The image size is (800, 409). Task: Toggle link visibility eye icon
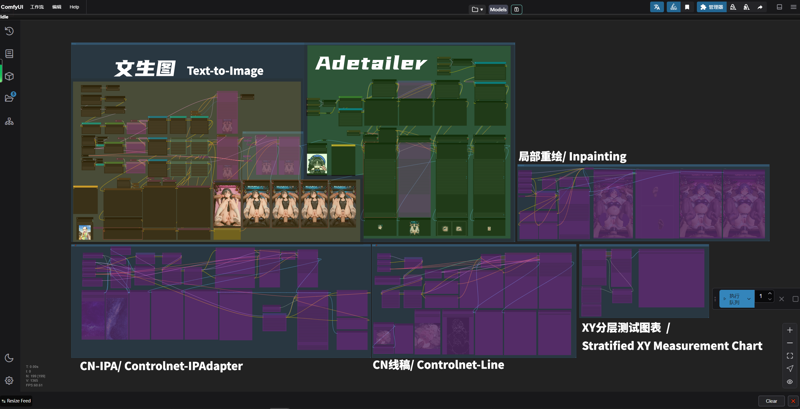[790, 381]
